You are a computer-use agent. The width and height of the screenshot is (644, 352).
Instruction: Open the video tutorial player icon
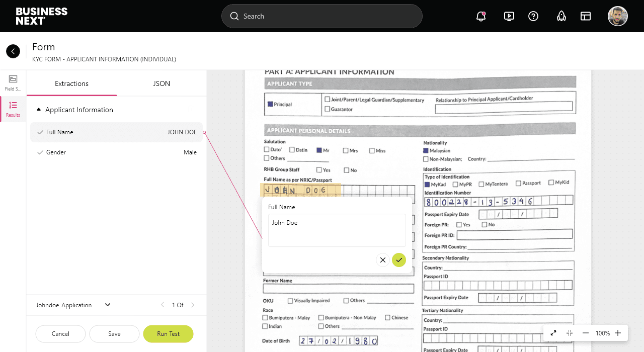click(x=509, y=16)
